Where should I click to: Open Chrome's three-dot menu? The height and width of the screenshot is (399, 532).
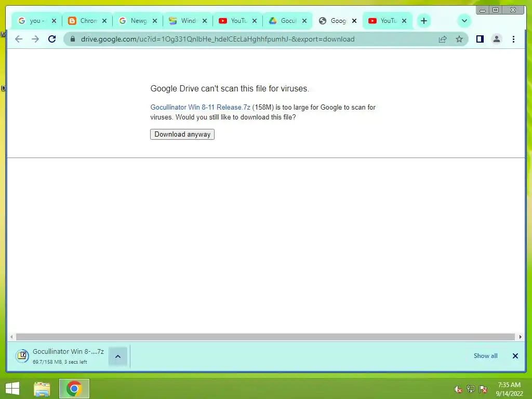tap(513, 39)
